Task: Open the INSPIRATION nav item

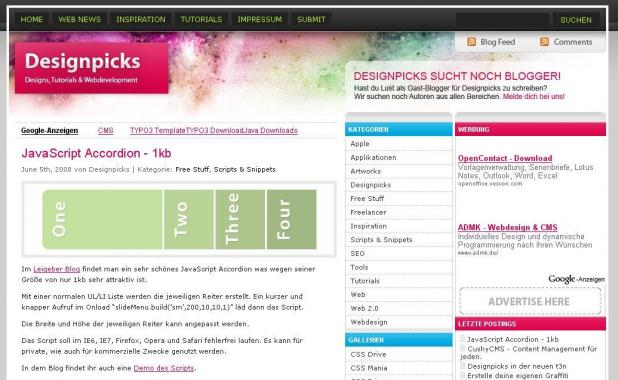Action: coord(141,19)
